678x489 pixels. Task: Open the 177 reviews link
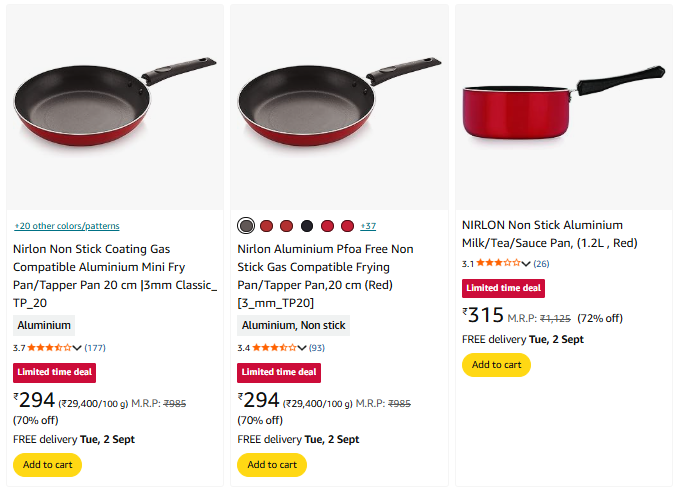95,348
